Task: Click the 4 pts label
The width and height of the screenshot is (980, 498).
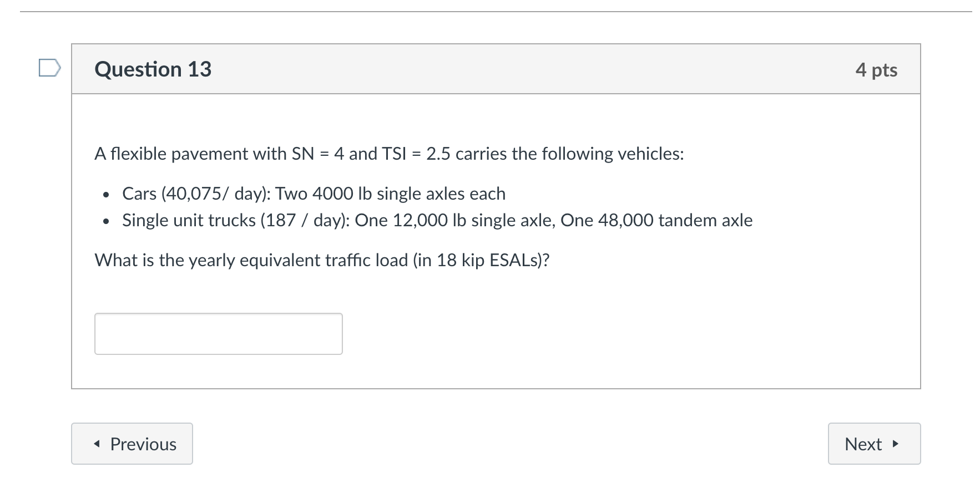Action: pos(878,70)
